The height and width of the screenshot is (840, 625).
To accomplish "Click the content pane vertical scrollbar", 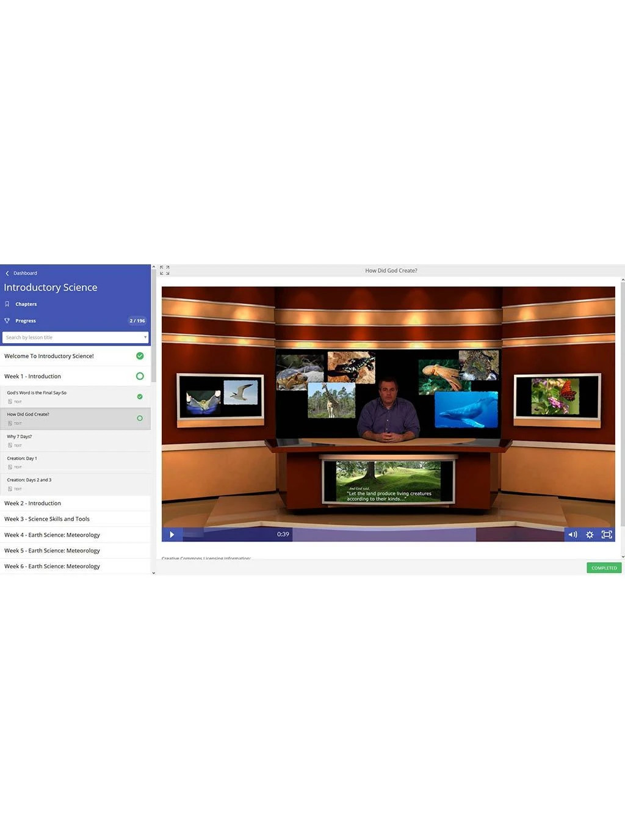I will pos(623,403).
